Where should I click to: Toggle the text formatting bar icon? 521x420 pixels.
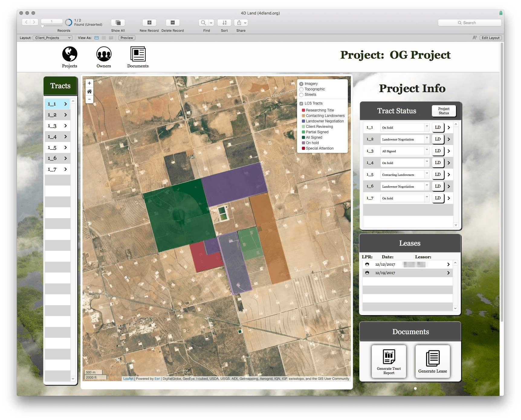pos(474,38)
